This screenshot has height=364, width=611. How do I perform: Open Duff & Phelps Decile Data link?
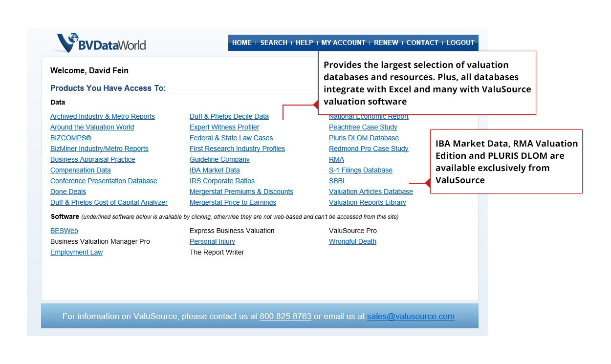tap(229, 116)
